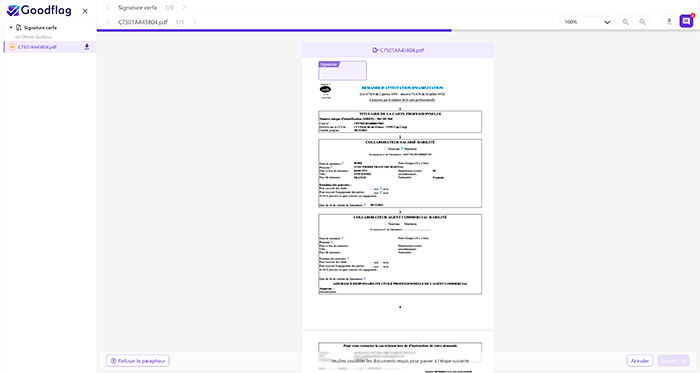Click the C7501AA45804.pdf document header title
The width and height of the screenshot is (700, 373).
398,50
